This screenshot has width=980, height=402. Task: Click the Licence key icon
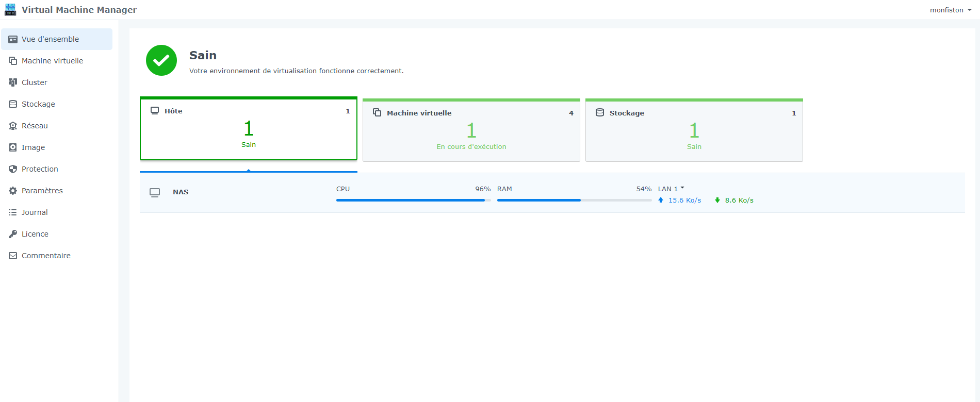point(13,234)
